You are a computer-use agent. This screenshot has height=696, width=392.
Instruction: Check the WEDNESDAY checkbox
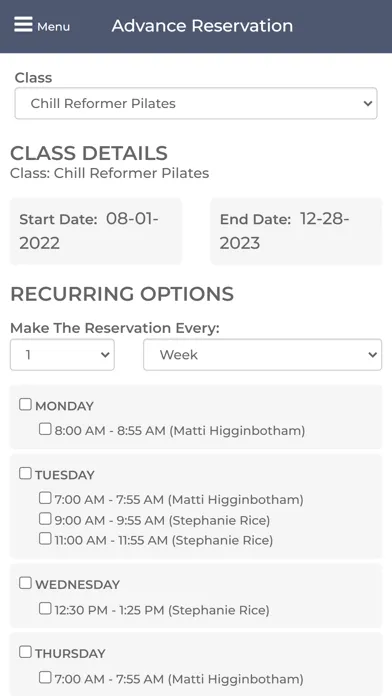coord(25,583)
